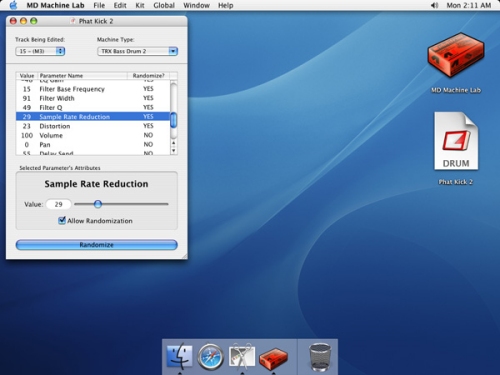Select the Sample Rate Reduction row

tap(93, 117)
